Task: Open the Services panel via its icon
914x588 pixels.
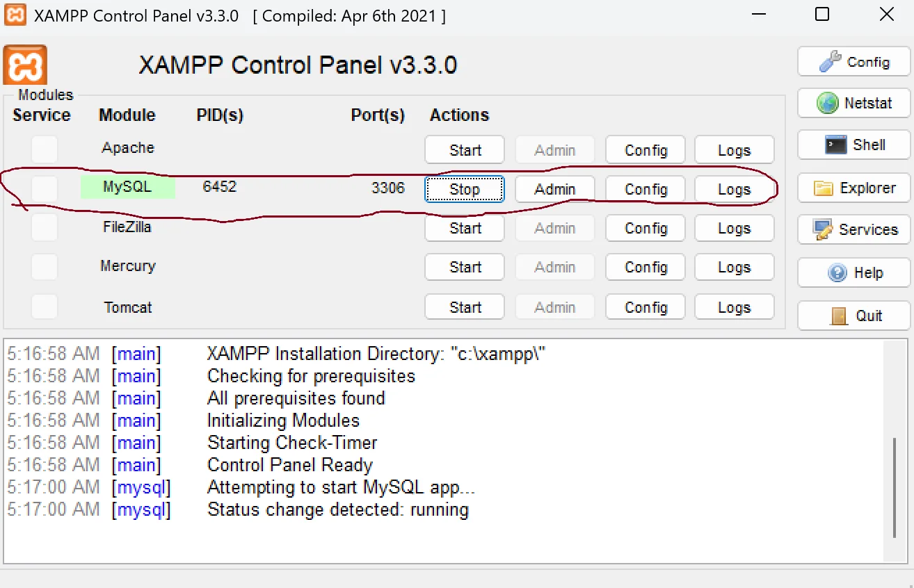Action: [x=823, y=229]
